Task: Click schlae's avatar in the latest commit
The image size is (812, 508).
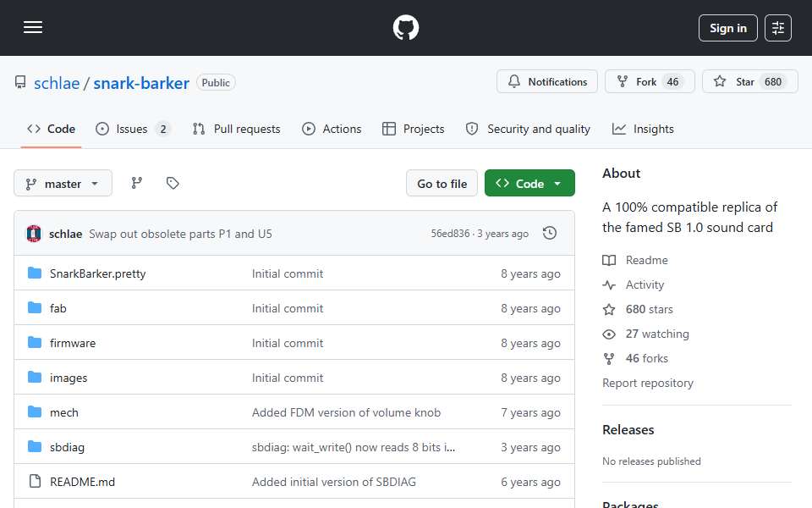Action: pos(34,234)
